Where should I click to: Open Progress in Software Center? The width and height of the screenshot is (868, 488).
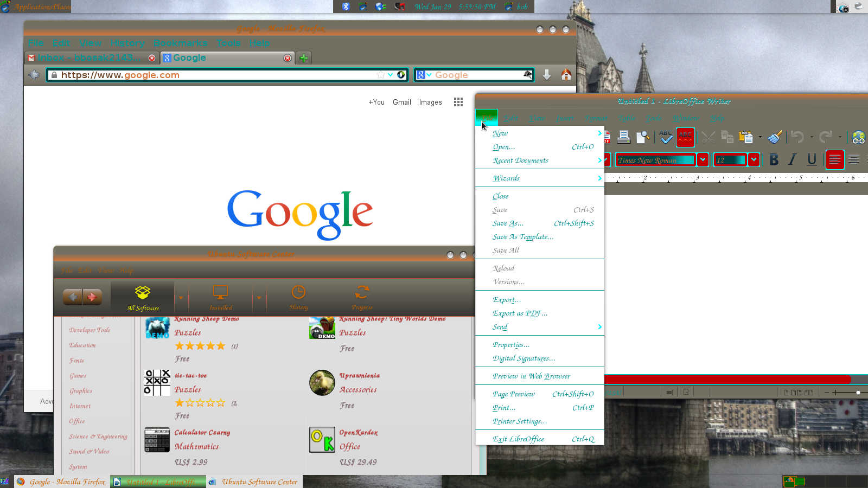362,298
